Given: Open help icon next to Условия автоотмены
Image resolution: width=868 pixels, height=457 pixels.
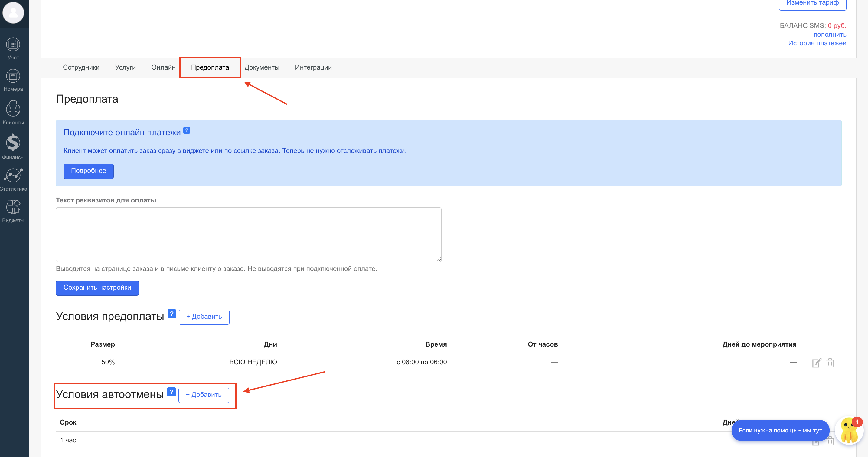Looking at the screenshot, I should [171, 392].
